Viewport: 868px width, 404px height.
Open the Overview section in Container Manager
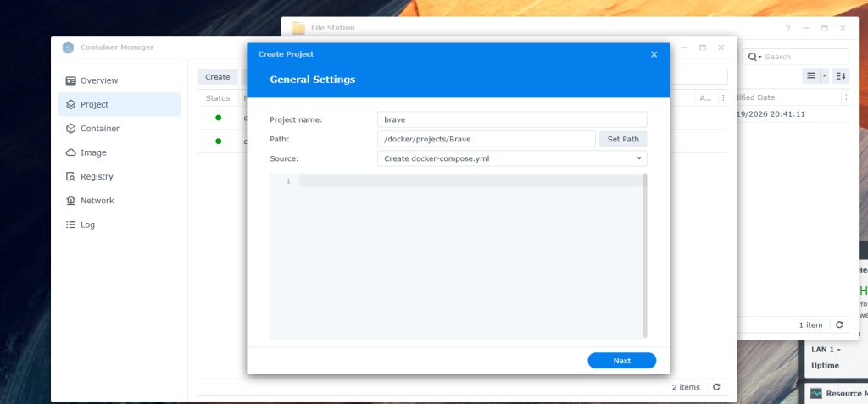(119, 80)
